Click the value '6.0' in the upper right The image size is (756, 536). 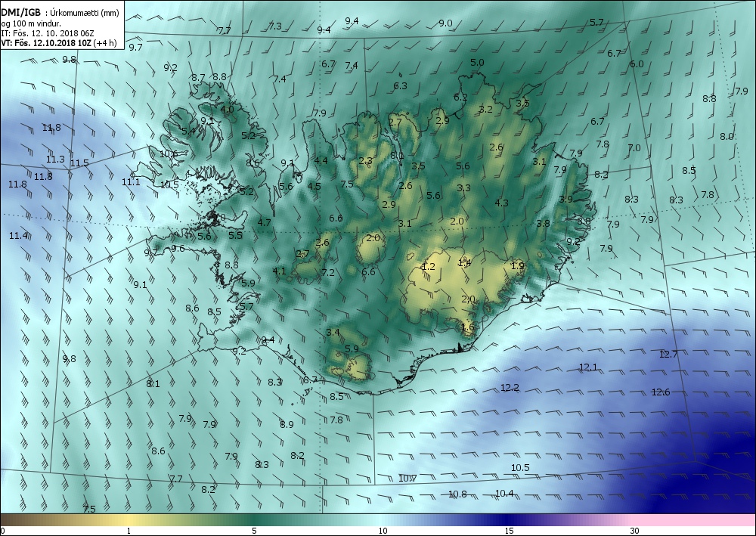(637, 64)
